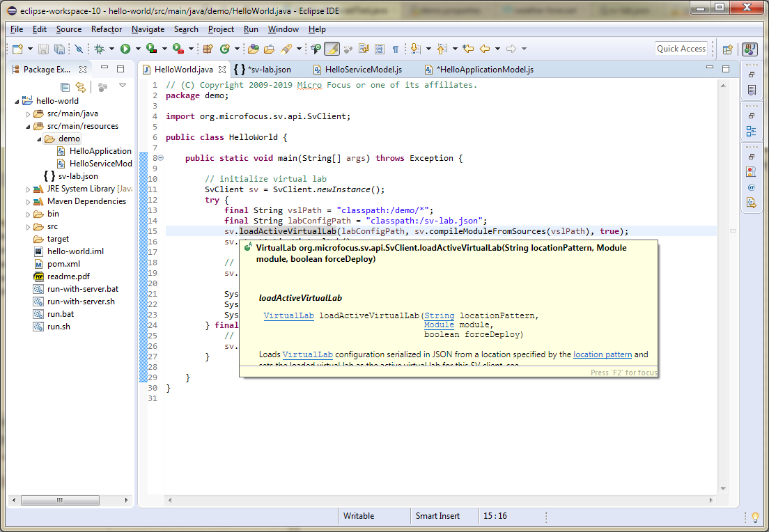
Task: Click the Skip All Breakpoints icon
Action: (x=79, y=49)
